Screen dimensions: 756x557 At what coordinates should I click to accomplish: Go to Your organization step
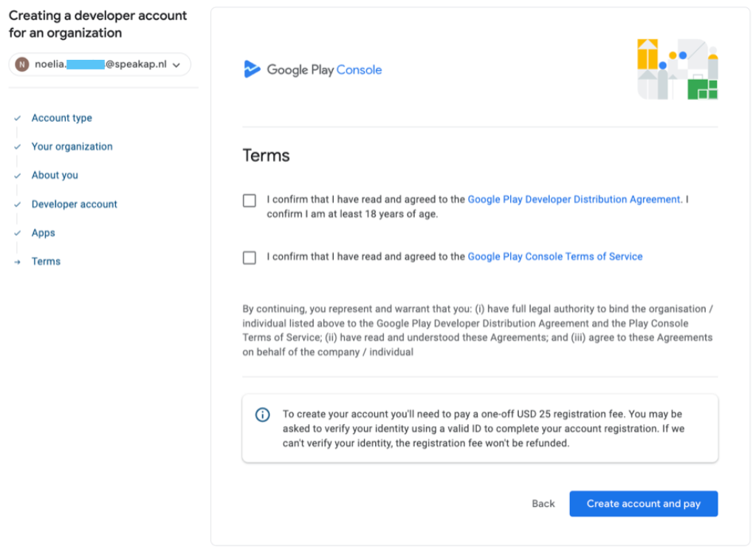72,146
